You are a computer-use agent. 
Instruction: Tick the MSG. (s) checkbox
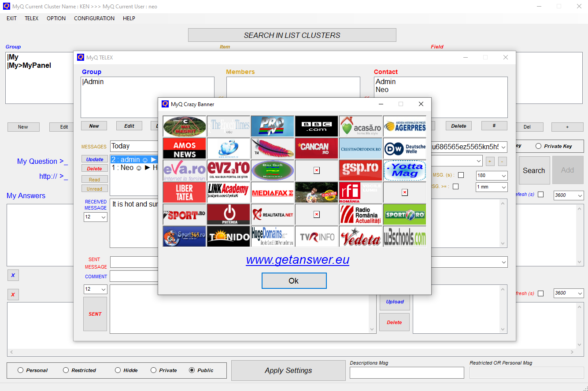(461, 175)
